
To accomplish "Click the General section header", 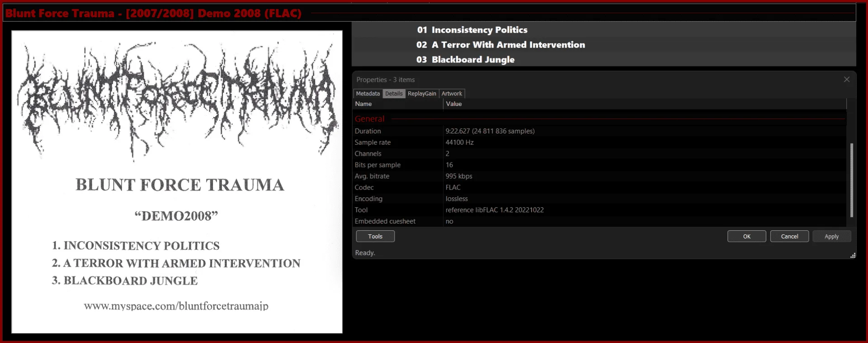I will [x=369, y=119].
